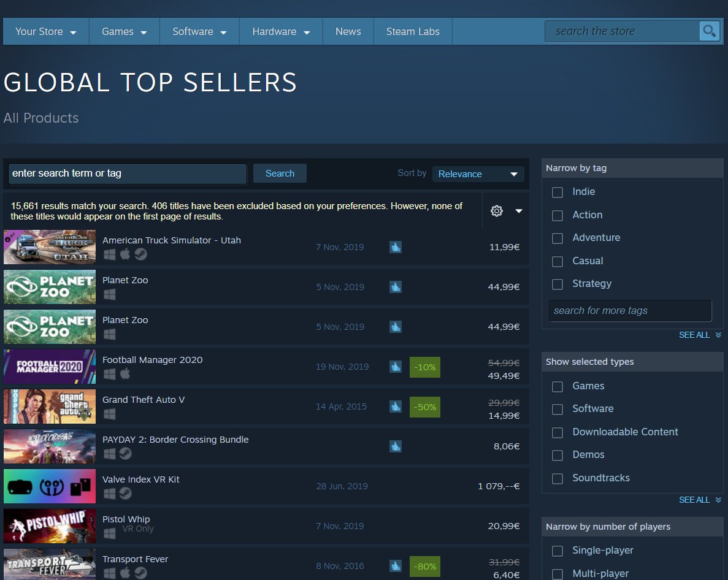
Task: Open the Sort by Relevance dropdown
Action: [x=478, y=174]
